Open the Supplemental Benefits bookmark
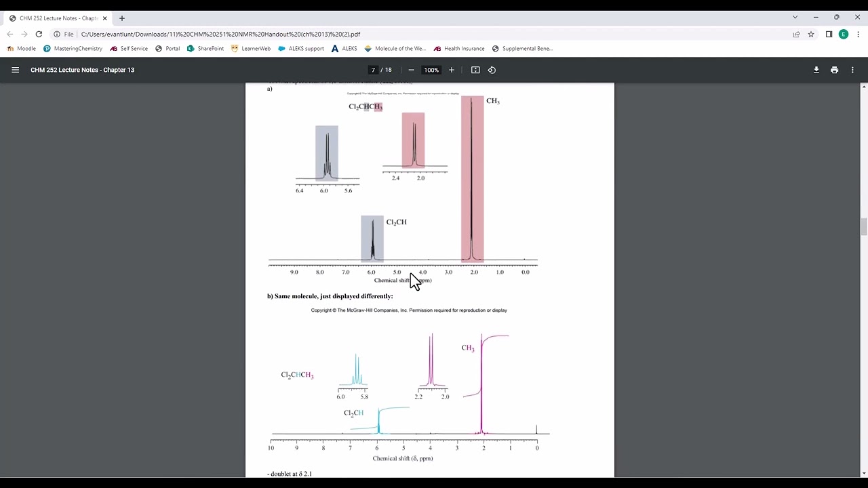 pos(523,49)
